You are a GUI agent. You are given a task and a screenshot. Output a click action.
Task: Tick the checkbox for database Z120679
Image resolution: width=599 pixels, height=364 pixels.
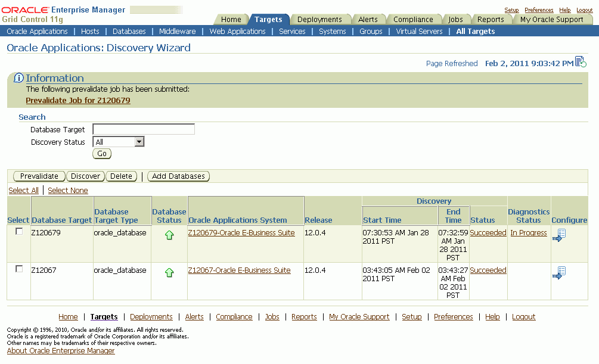click(x=19, y=232)
